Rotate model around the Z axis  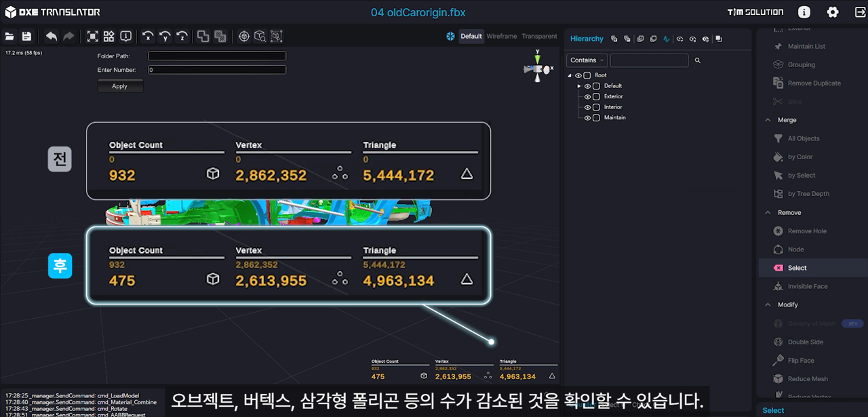coord(182,37)
